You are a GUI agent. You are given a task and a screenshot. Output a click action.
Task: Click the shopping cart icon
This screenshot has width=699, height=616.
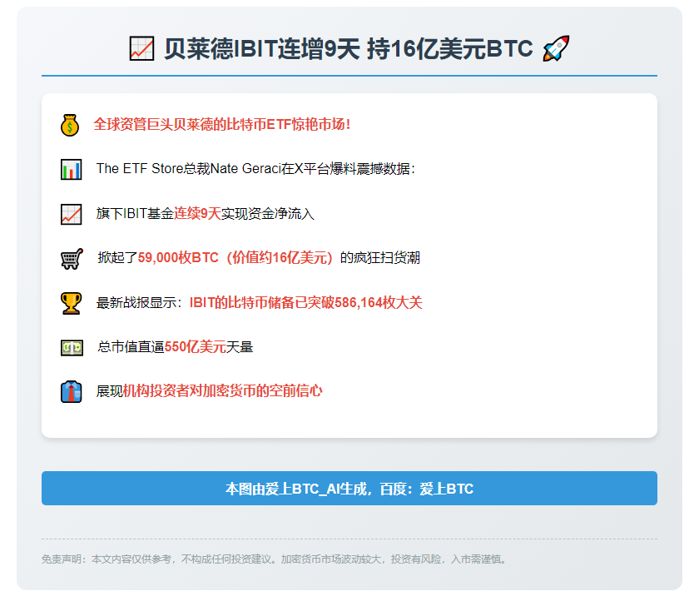72,258
